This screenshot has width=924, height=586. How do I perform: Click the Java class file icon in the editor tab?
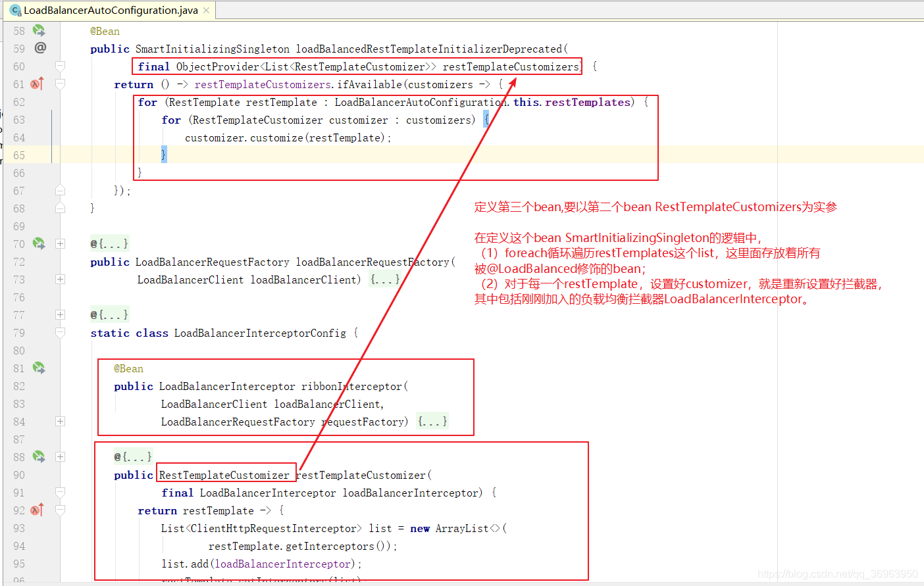15,11
